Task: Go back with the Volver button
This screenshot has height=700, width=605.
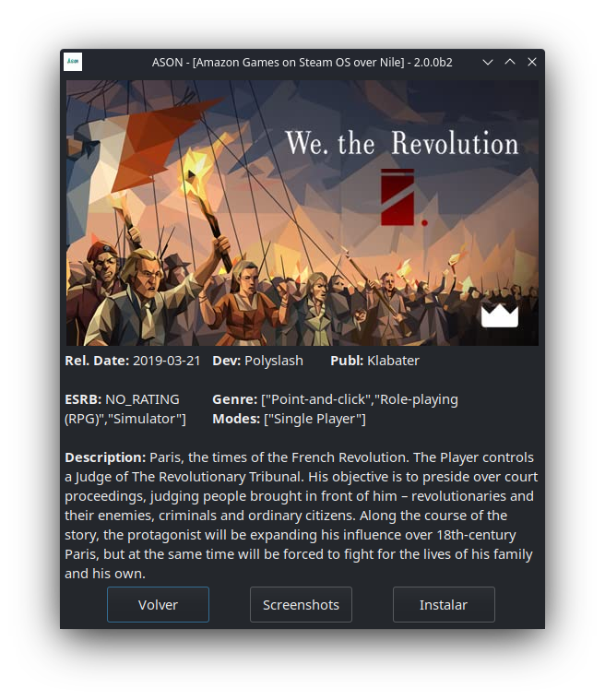Action: [x=158, y=604]
